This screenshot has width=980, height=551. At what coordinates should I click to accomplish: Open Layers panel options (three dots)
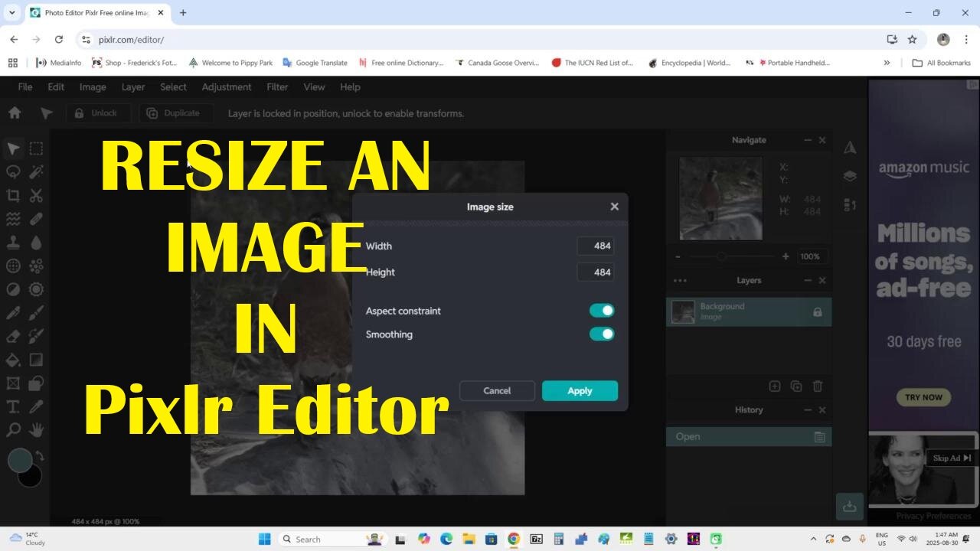[680, 281]
